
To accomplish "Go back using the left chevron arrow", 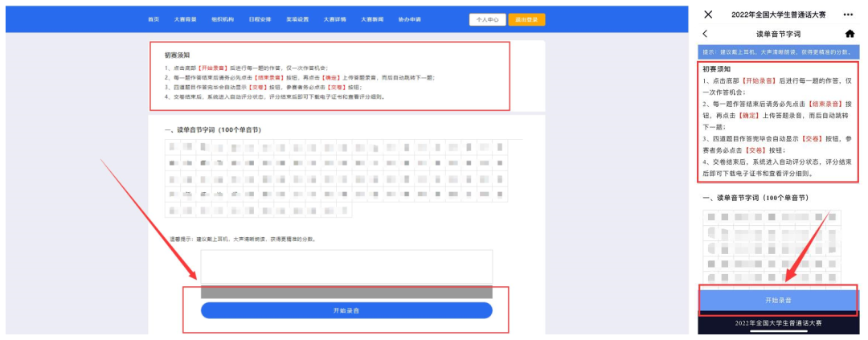I will pyautogui.click(x=705, y=34).
